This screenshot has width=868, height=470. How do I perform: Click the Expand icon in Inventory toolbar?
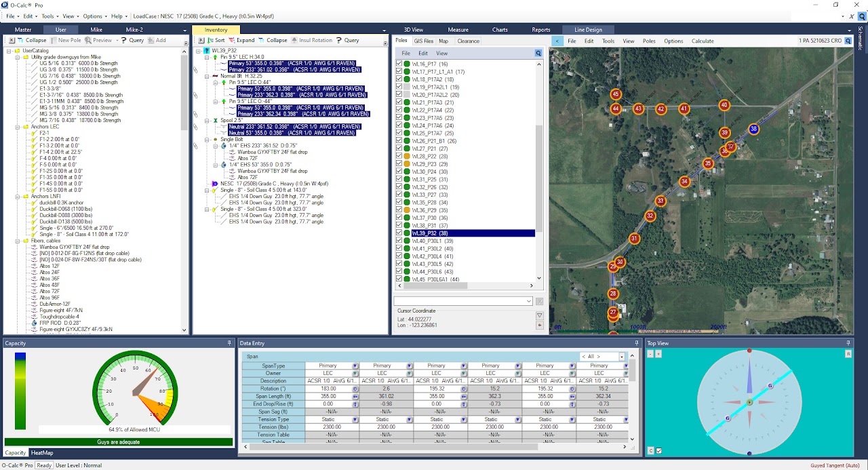coord(232,40)
